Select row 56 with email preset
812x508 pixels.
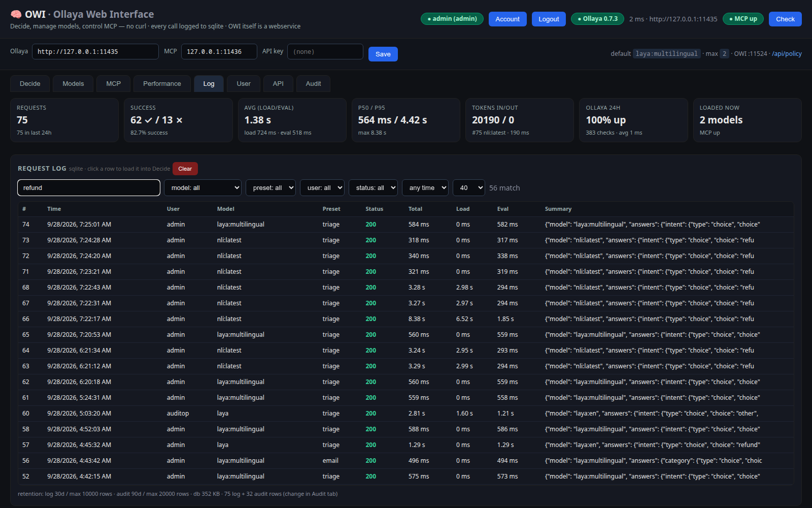coord(406,461)
